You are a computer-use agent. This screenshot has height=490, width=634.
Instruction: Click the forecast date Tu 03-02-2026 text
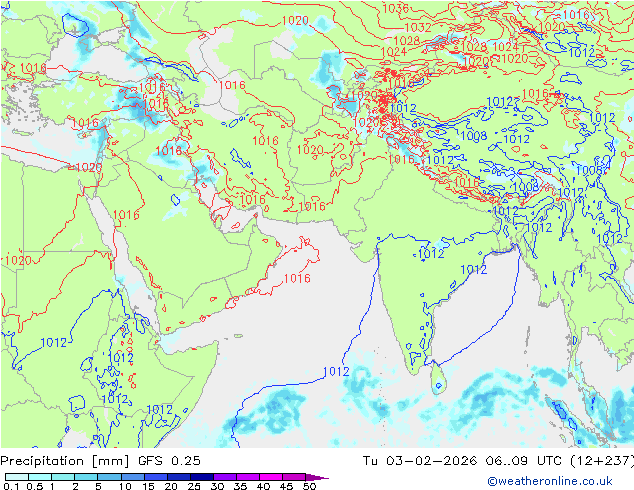tap(420, 461)
